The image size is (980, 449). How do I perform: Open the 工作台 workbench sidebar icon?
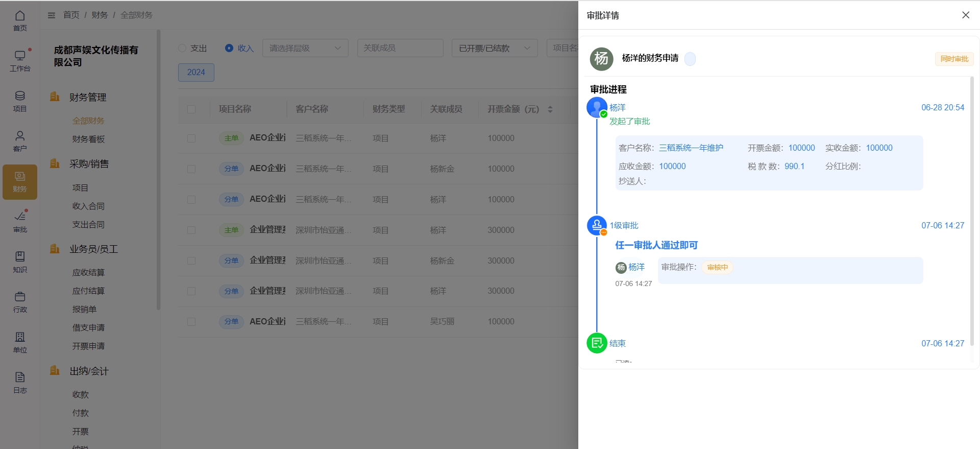click(20, 61)
